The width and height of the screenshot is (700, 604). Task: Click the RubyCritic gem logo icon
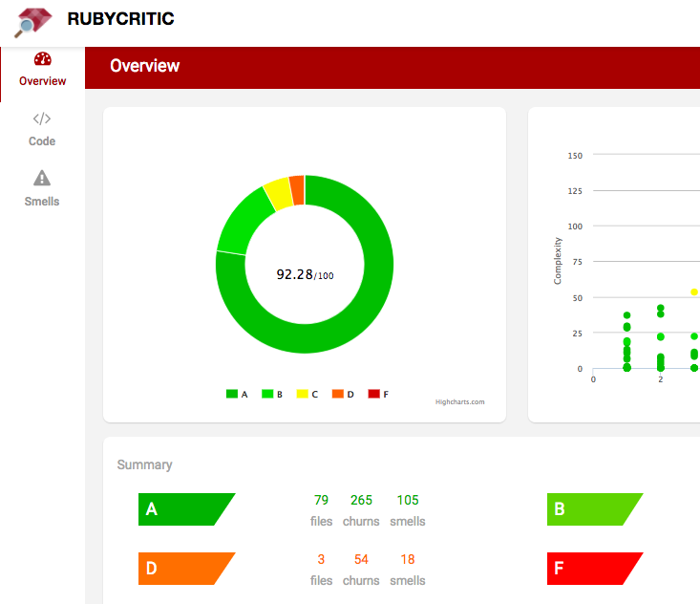(x=33, y=22)
